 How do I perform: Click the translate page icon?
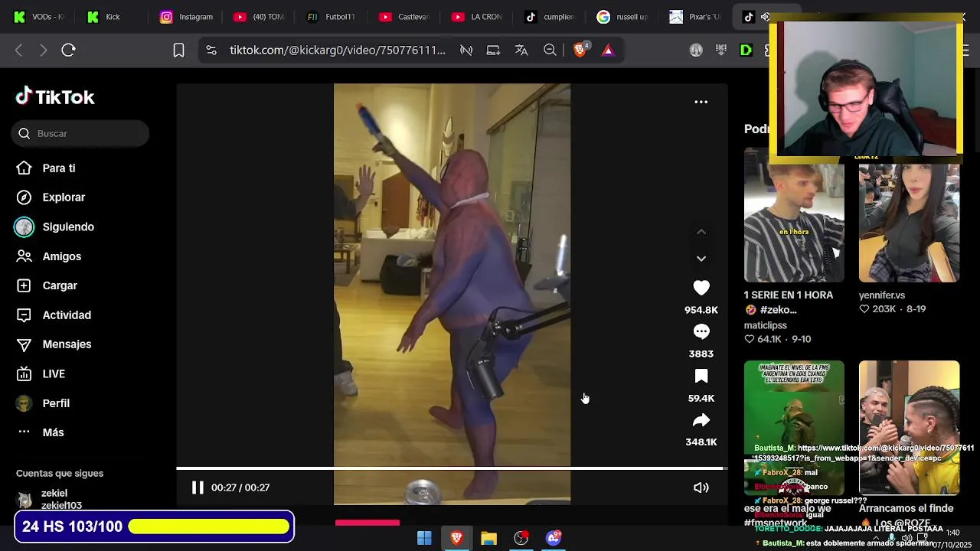click(x=521, y=51)
